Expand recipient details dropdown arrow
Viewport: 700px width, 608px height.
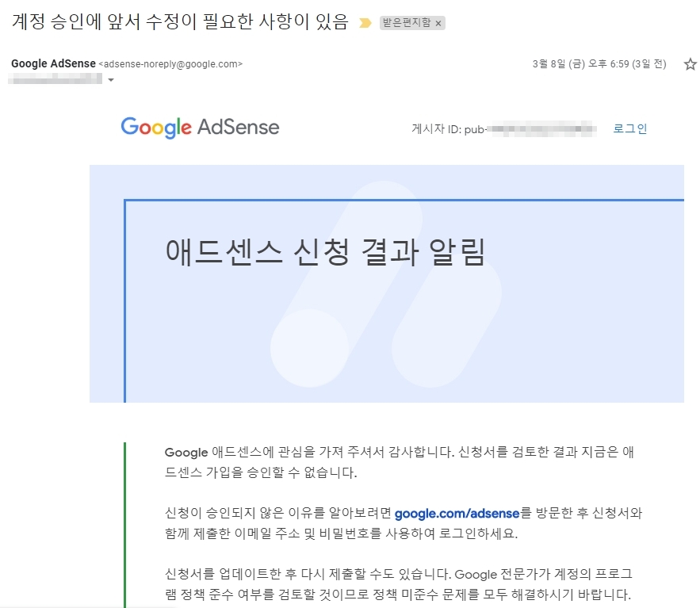pyautogui.click(x=111, y=80)
